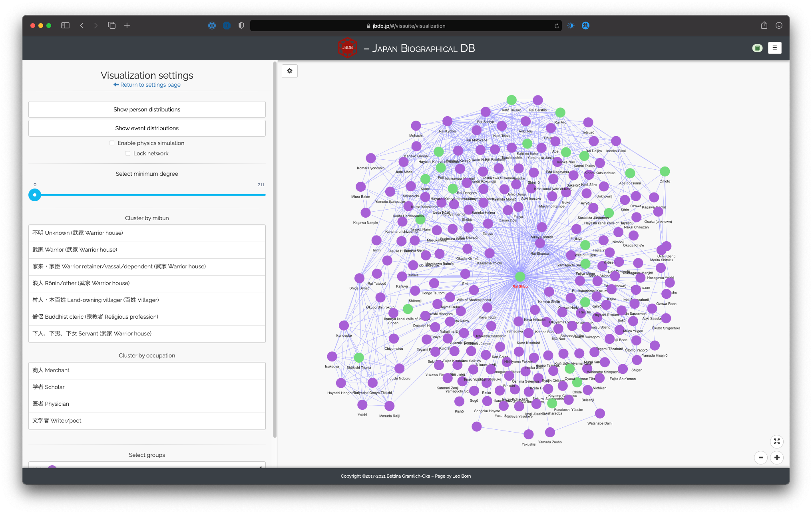Screen dimensions: 812x514
Task: Select 村人 Land-owning villager cluster
Action: pos(147,300)
